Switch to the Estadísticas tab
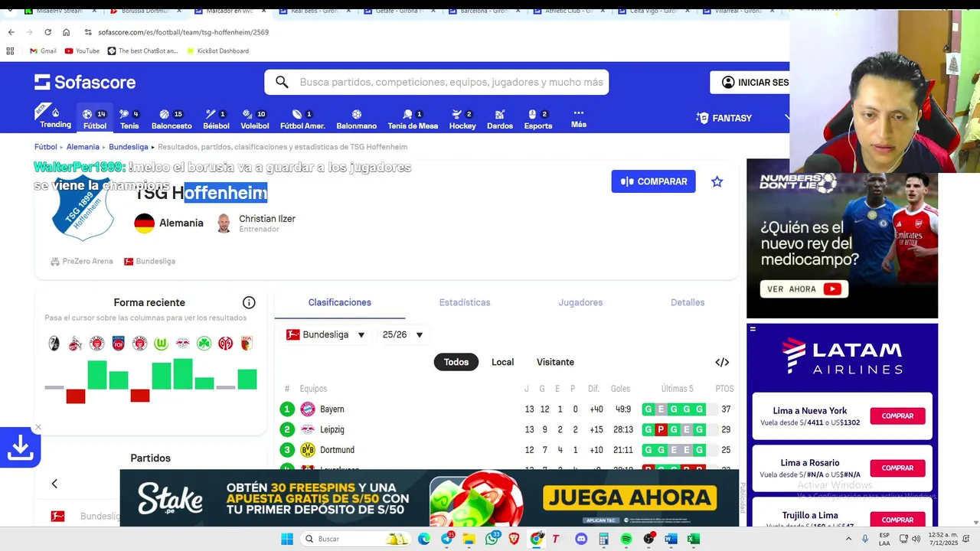Screen dimensions: 980x551 pos(465,302)
